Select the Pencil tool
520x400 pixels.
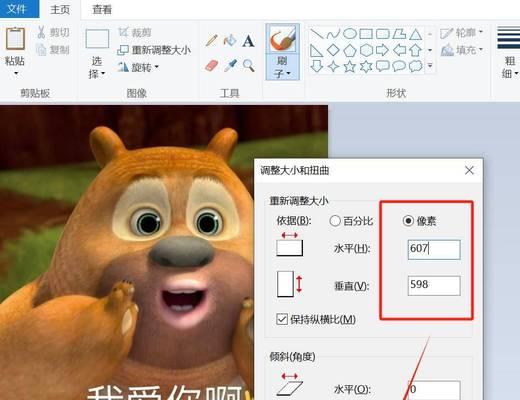tap(212, 40)
